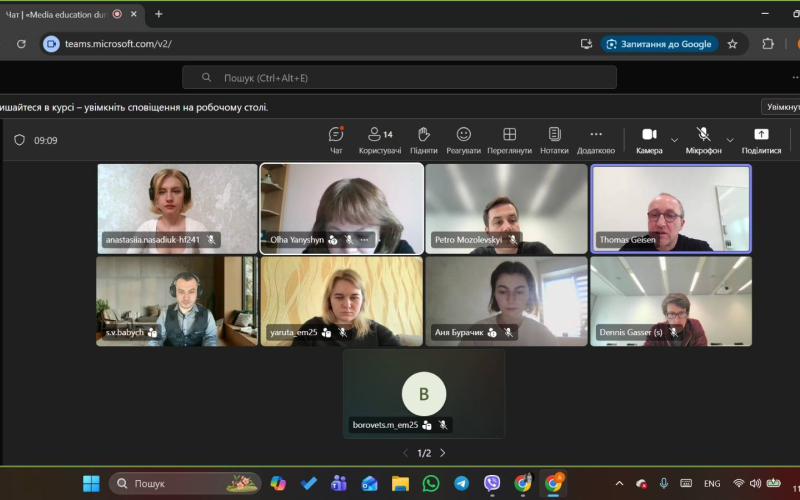Open more options on Olha Yanyshyn's tile

[x=365, y=240]
